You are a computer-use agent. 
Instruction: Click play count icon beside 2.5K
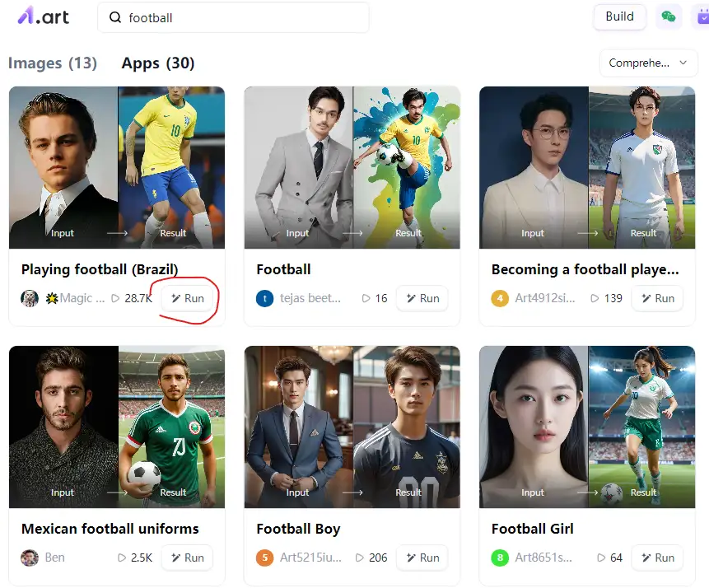122,558
